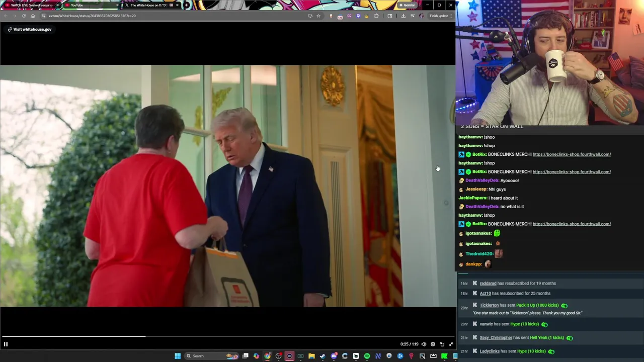Open Spotify from the taskbar
This screenshot has height=362, width=644.
click(367, 356)
